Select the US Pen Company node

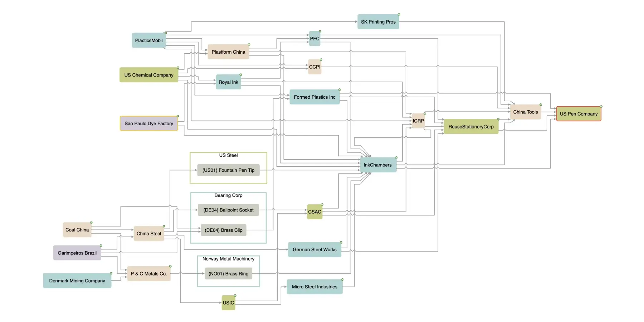tap(579, 114)
